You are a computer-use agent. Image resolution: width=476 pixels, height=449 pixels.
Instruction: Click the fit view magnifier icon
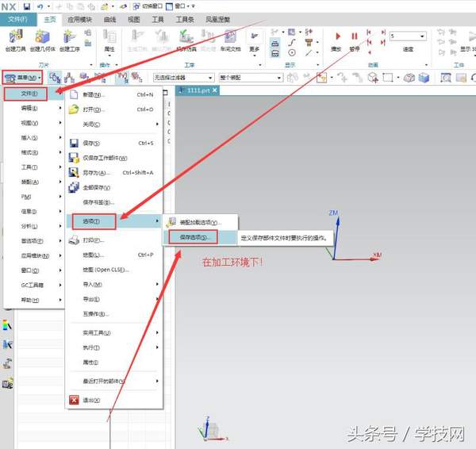(x=446, y=78)
